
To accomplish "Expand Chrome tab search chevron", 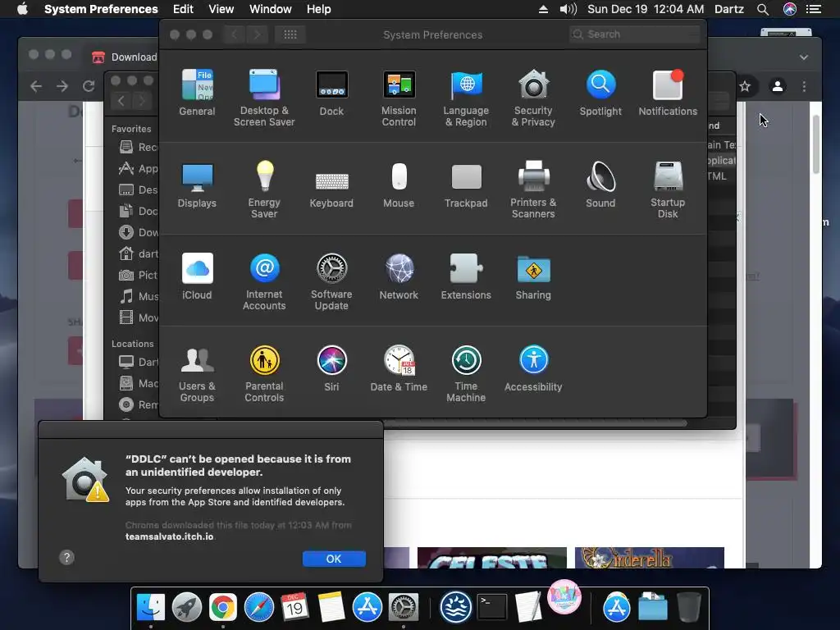I will tap(804, 57).
